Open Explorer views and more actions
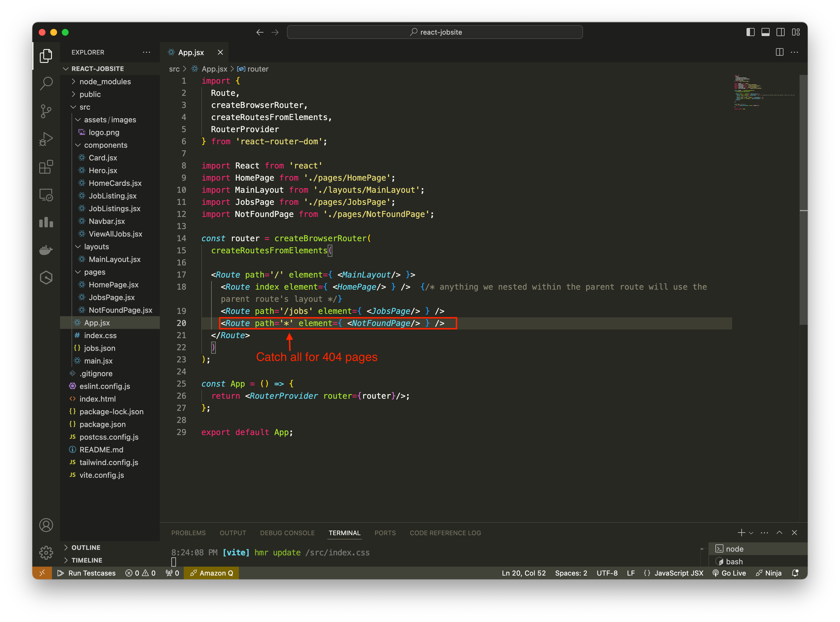This screenshot has width=840, height=622. click(x=147, y=52)
